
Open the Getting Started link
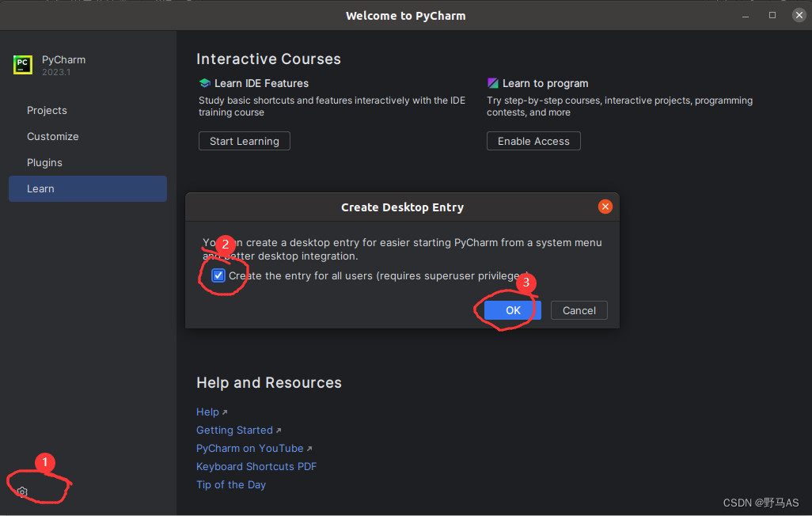[233, 430]
